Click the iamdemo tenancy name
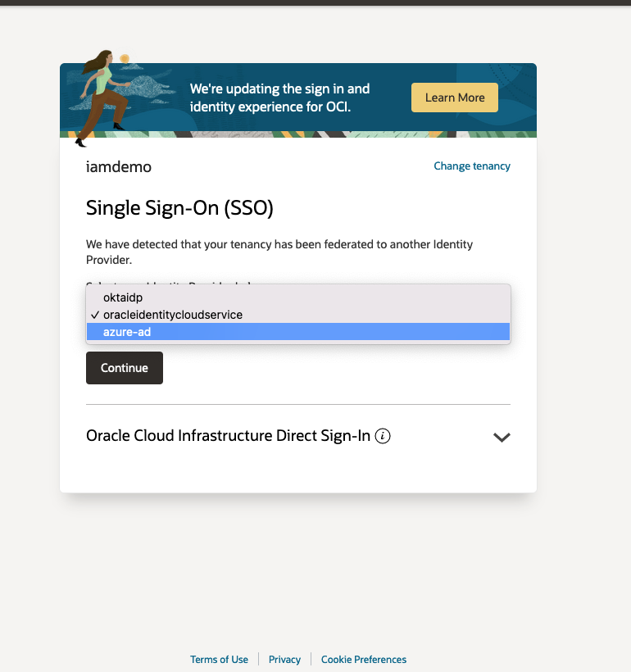631x672 pixels. pos(118,166)
